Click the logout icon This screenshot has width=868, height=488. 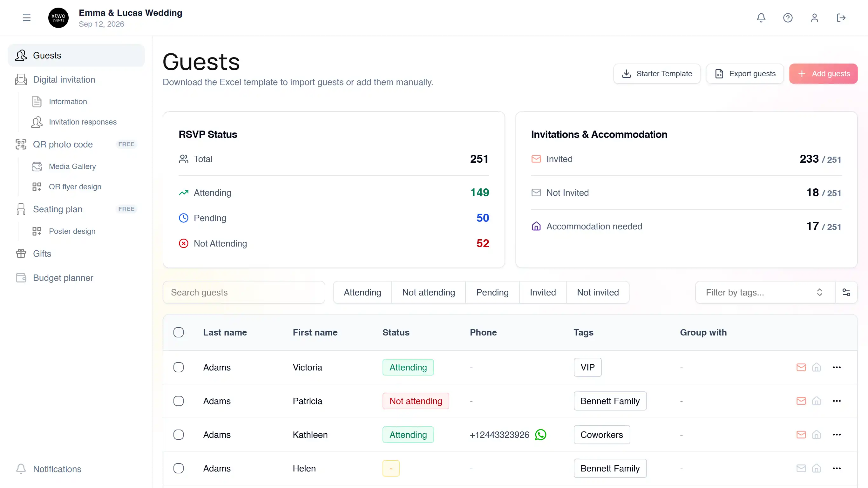pos(841,18)
